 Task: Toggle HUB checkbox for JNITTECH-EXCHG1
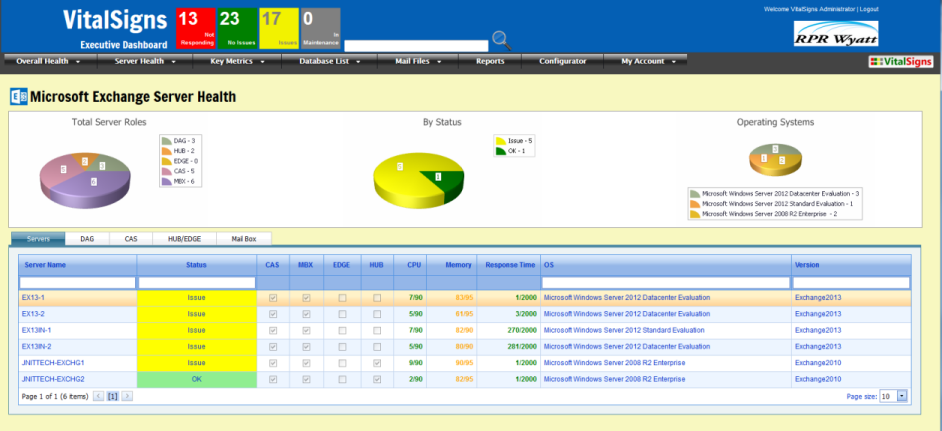(377, 362)
